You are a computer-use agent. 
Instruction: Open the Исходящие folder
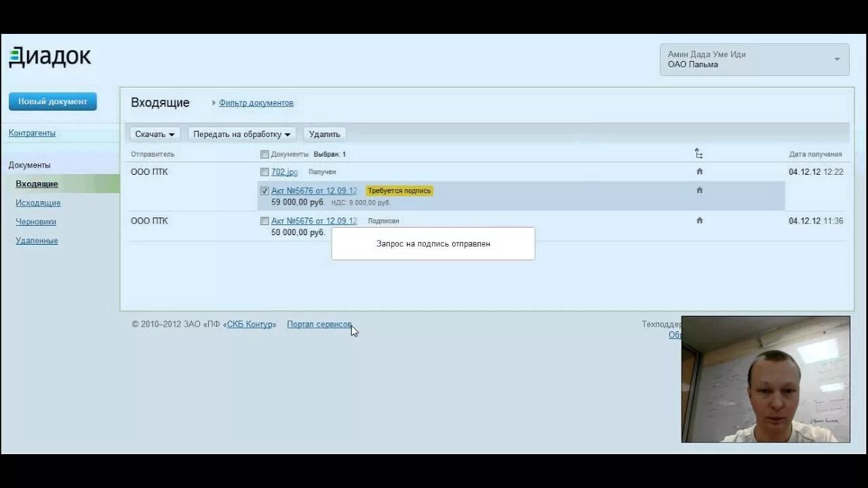[x=38, y=203]
